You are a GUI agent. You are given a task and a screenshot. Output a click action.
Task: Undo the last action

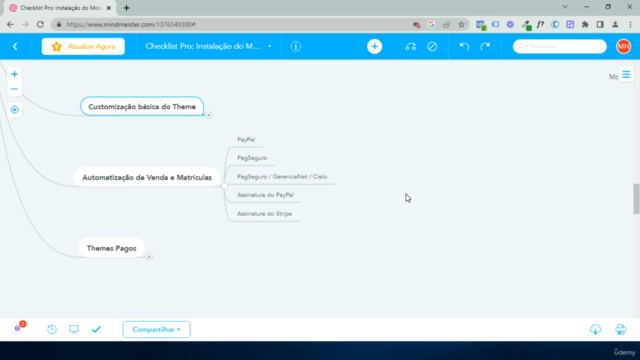point(464,47)
